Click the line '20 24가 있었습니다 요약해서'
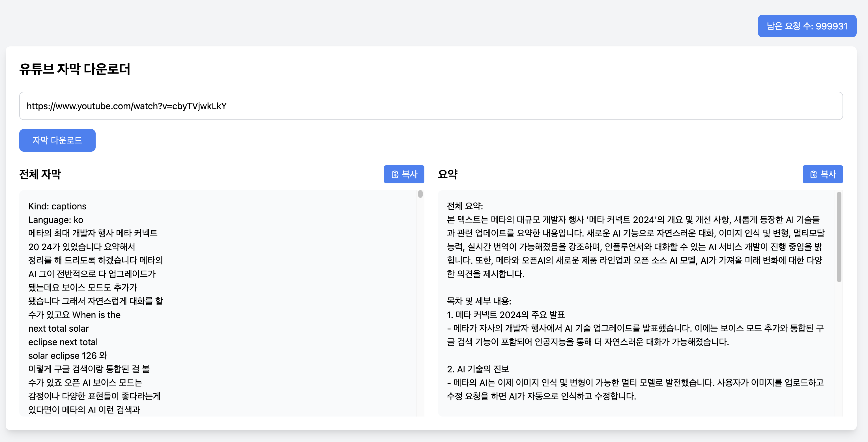This screenshot has height=442, width=868. 81,246
